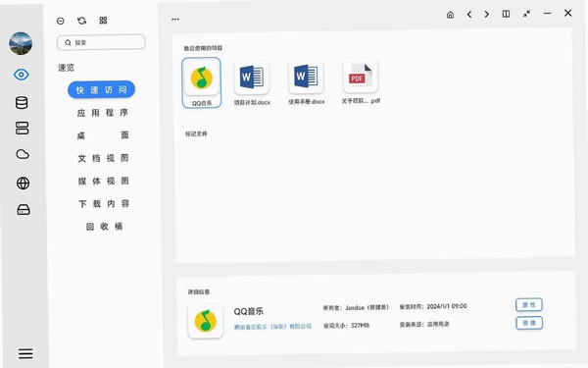Click the 最近使用的项目 heading
Viewport: 588px width, 368px height.
[203, 48]
